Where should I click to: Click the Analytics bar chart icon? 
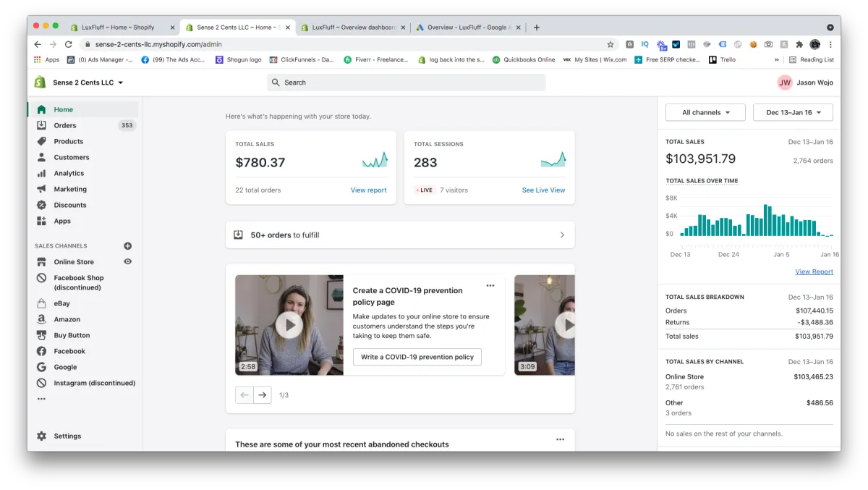tap(41, 173)
